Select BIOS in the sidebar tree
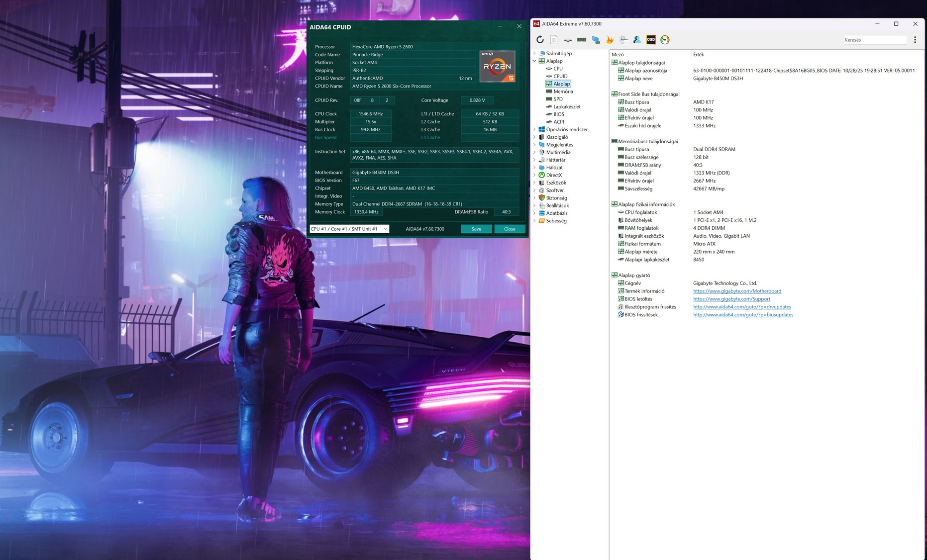 pyautogui.click(x=559, y=114)
